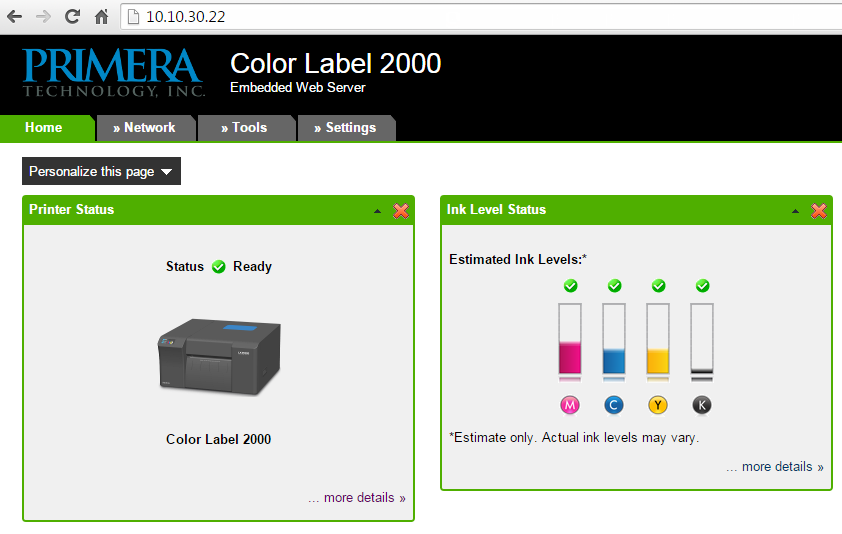Click the cyan C circle icon
This screenshot has width=842, height=534.
pos(614,405)
